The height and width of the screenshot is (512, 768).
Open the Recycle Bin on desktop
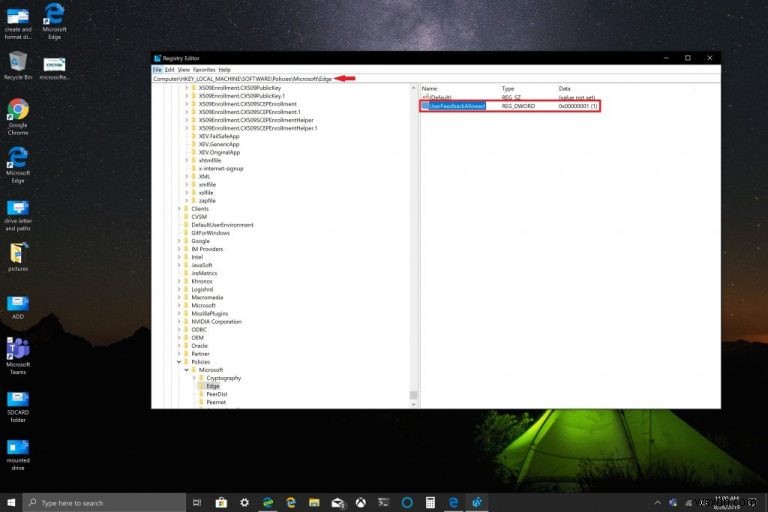click(x=18, y=66)
